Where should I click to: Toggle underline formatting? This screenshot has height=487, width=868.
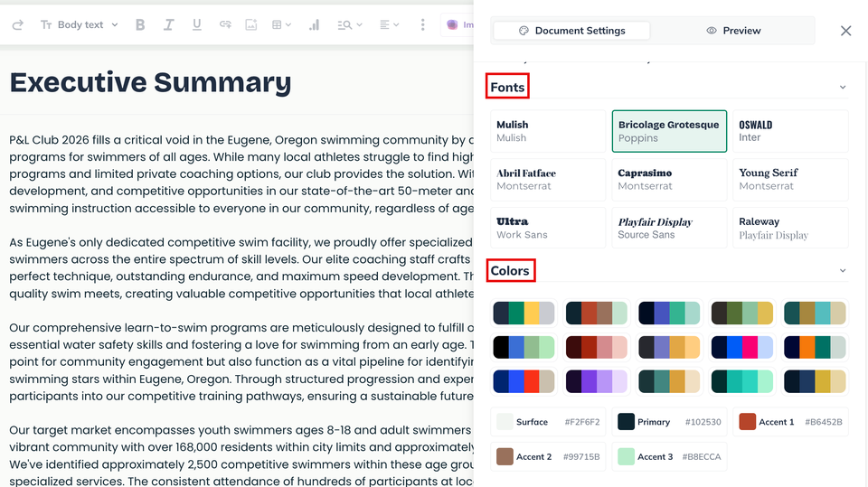point(196,24)
